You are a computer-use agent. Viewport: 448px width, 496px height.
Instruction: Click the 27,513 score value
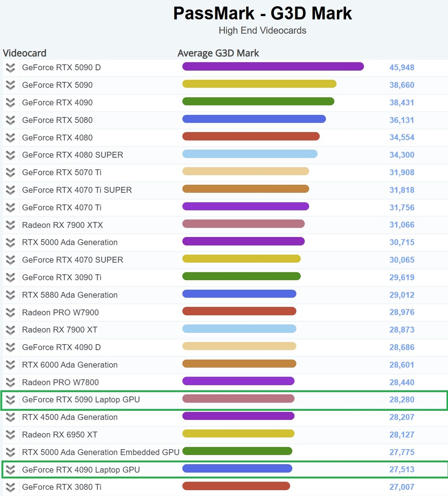[x=402, y=470]
